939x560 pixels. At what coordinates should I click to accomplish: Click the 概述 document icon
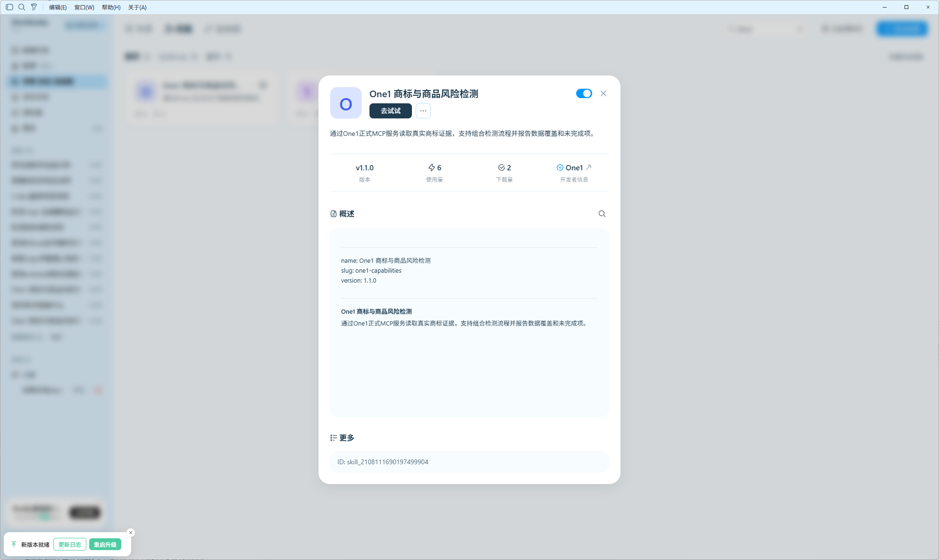coord(334,214)
